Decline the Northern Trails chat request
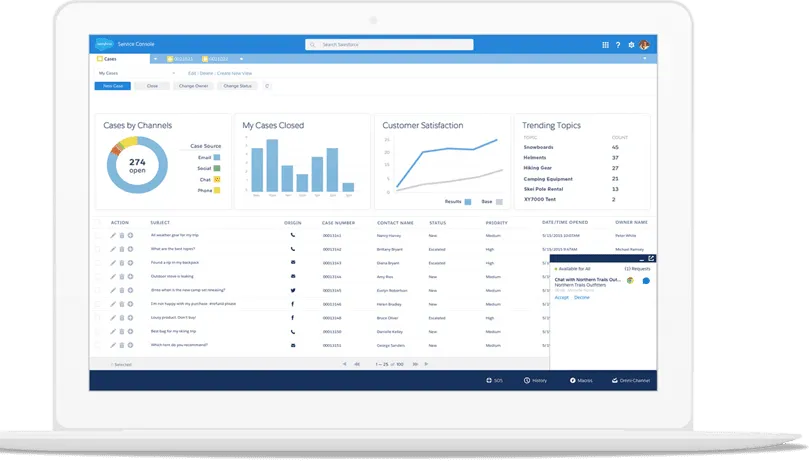The image size is (810, 461). click(582, 298)
